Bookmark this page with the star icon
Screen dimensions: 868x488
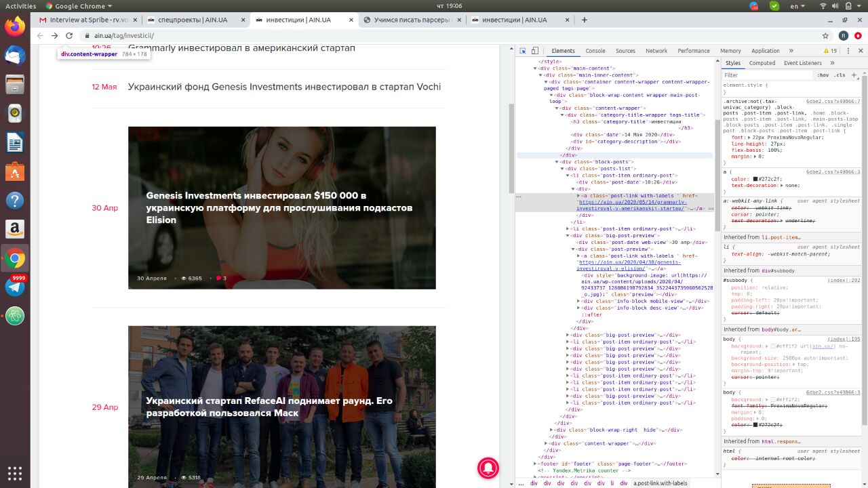825,35
